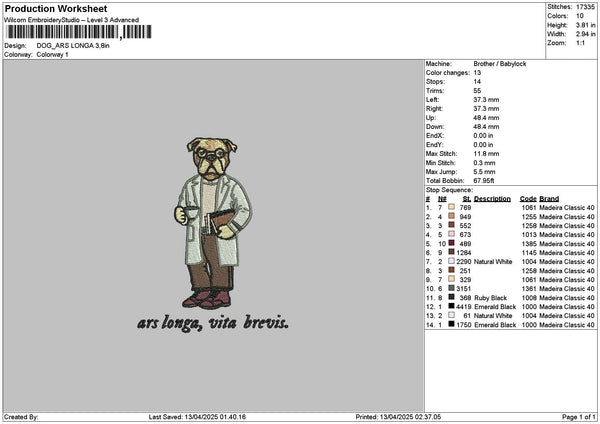Click the Code column header
The width and height of the screenshot is (600, 424).
click(528, 198)
